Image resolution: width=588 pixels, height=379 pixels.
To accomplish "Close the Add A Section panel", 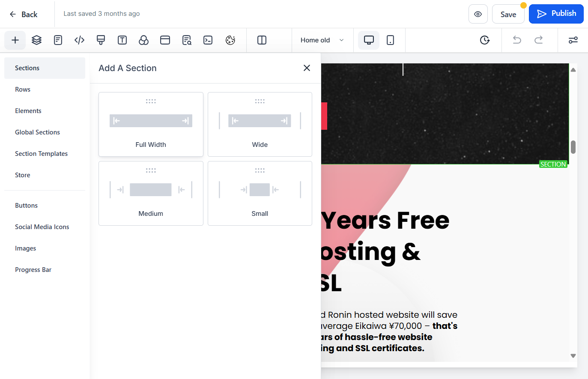I will tap(307, 68).
